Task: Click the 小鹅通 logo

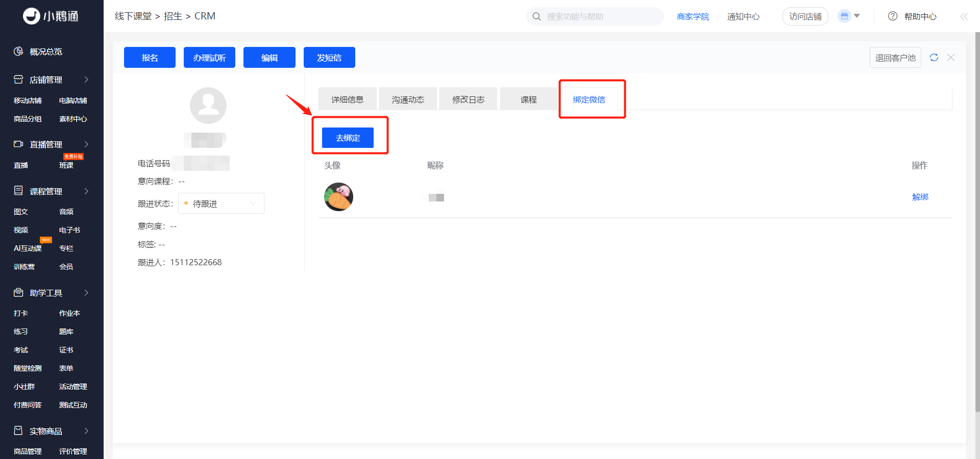Action: 51,16
